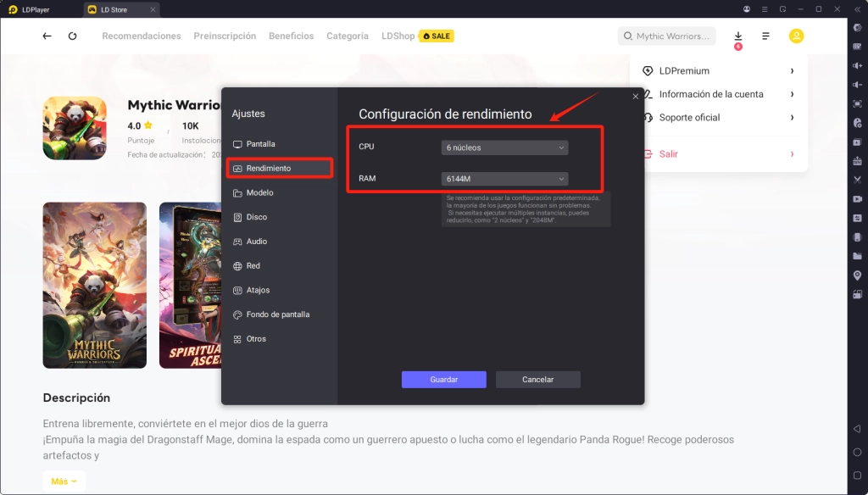868x495 pixels.
Task: Click the volume up sidebar icon
Action: (858, 66)
